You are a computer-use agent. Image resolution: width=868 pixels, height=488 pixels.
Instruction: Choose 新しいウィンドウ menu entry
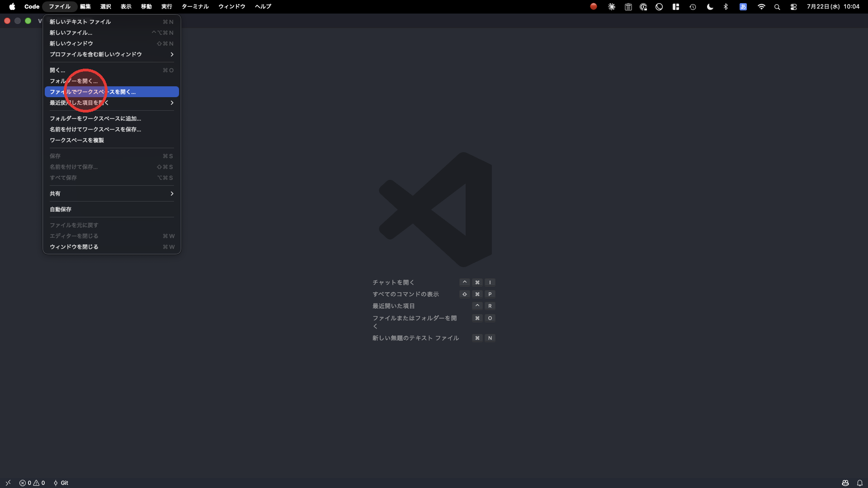pos(112,43)
